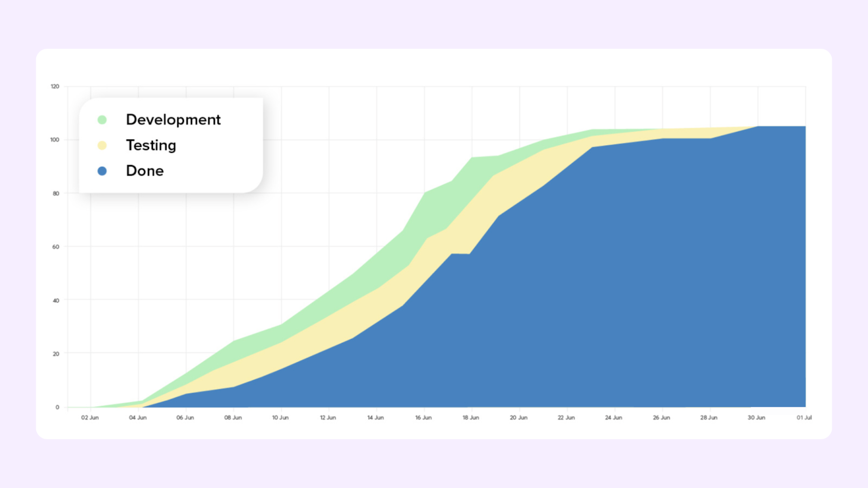This screenshot has height=488, width=868.
Task: Select the 20 y-axis tick label
Action: [56, 354]
